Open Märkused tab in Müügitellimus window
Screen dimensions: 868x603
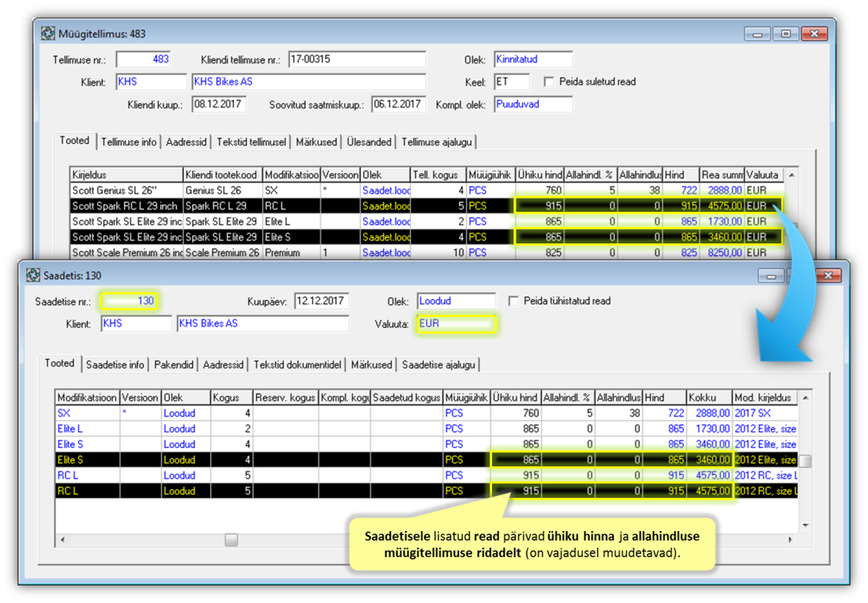316,142
